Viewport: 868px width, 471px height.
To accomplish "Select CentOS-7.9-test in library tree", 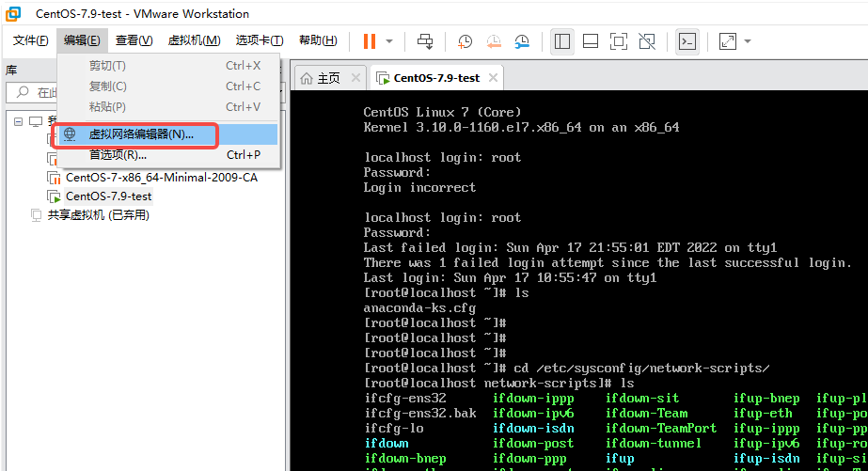I will click(108, 196).
